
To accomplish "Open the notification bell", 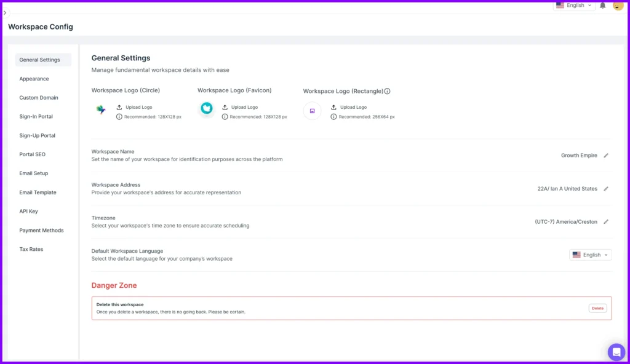I will [x=602, y=5].
